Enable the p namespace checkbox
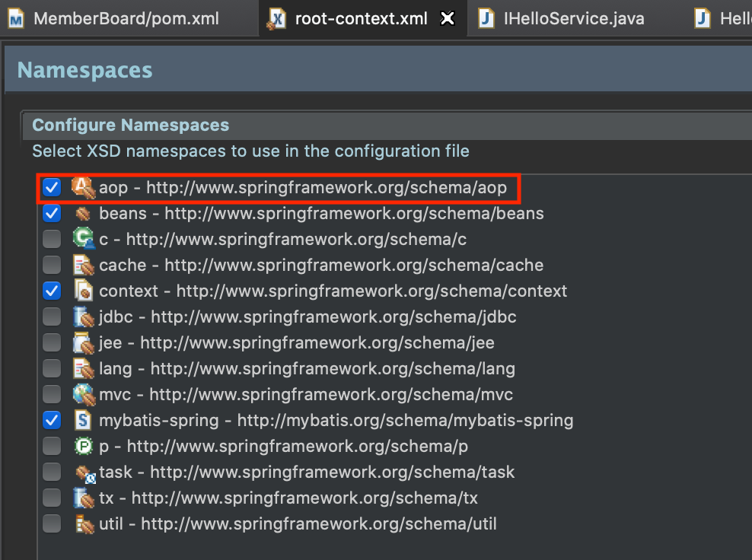This screenshot has height=560, width=752. [51, 447]
